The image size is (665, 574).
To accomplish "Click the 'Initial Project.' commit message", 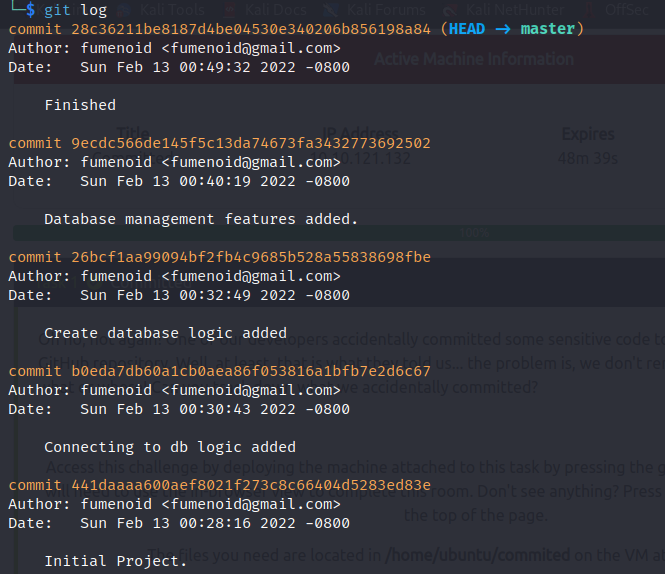I will pos(116,561).
